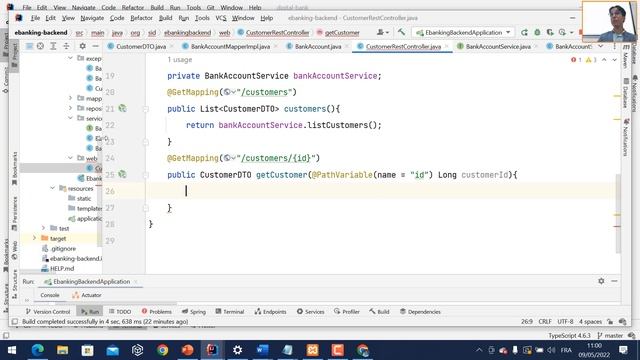Viewport: 640px width, 360px height.
Task: Open editor tabs overflow dropdown chevron
Action: click(x=601, y=47)
